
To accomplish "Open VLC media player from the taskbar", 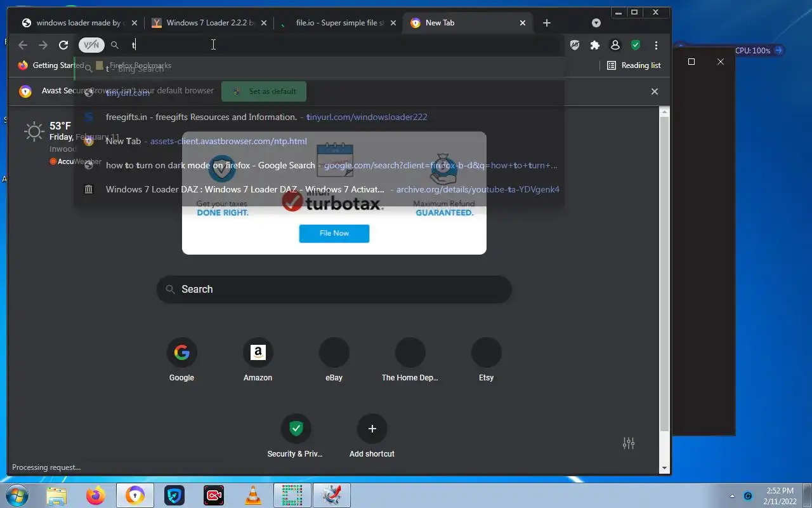I will (x=253, y=495).
